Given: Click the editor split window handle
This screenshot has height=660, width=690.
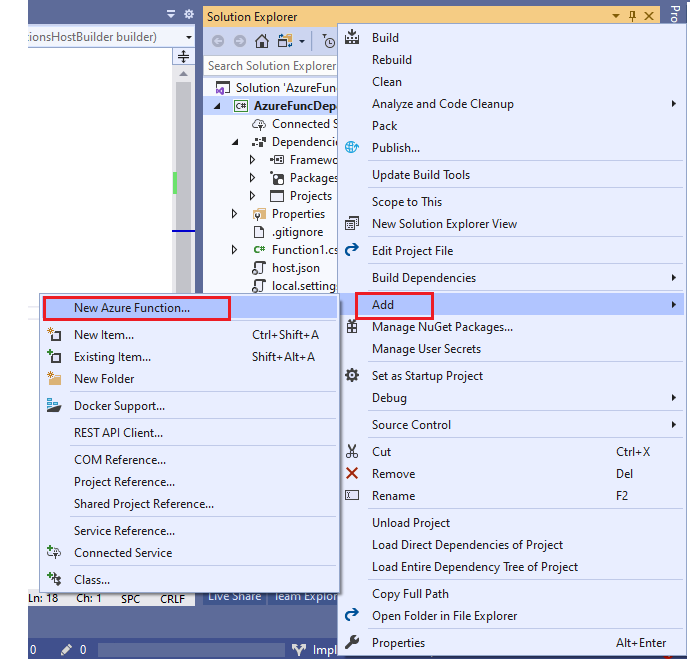Looking at the screenshot, I should click(184, 56).
